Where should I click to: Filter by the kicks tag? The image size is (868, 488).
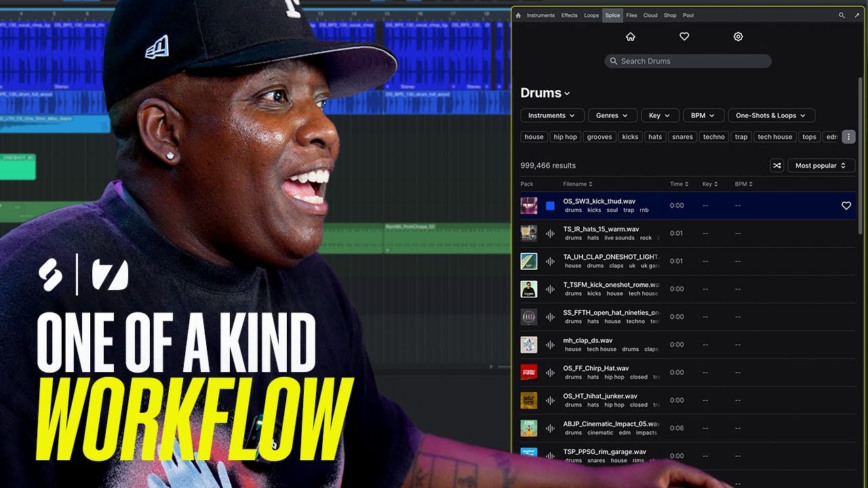point(631,137)
